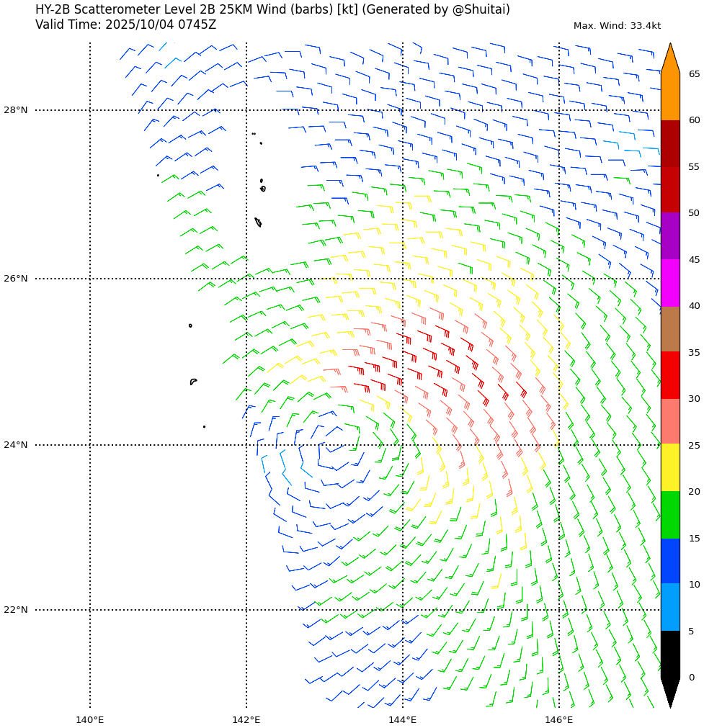Click the orange arrow tip atop colorbar

pyautogui.click(x=670, y=58)
